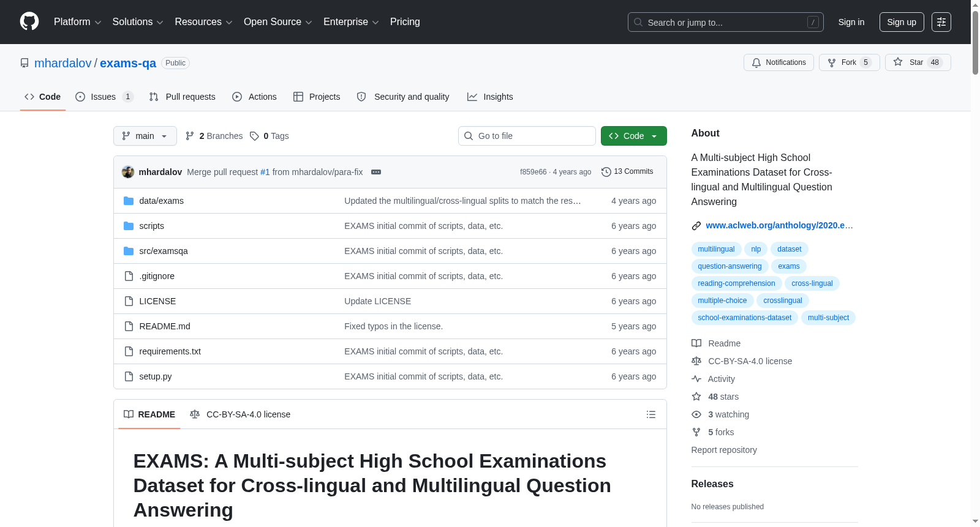The image size is (980, 527).
Task: Click the dataset topic tag
Action: coord(790,249)
